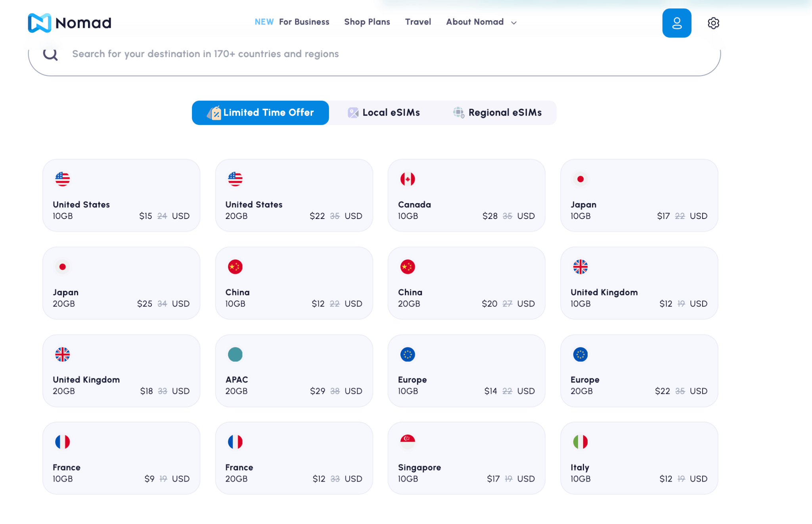Click the Canada price $28

(x=490, y=216)
